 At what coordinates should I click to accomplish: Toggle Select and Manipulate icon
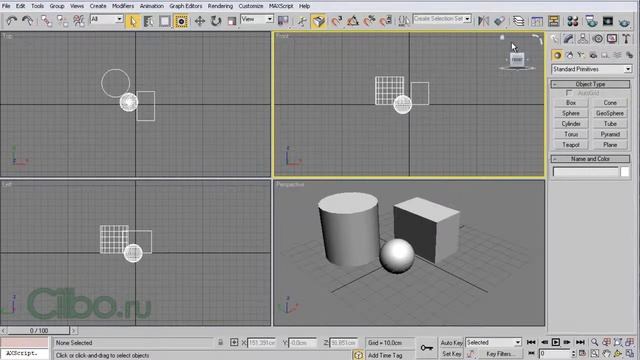[x=302, y=21]
